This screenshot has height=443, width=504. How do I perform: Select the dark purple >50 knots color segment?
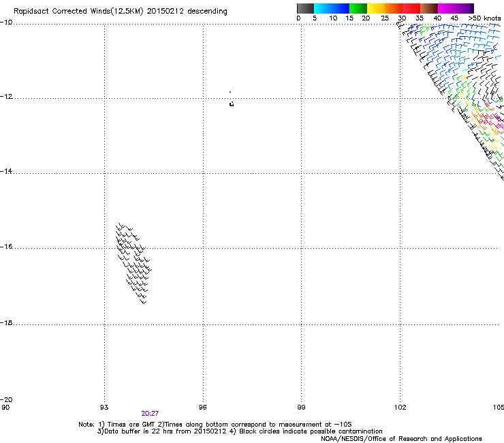pyautogui.click(x=471, y=8)
